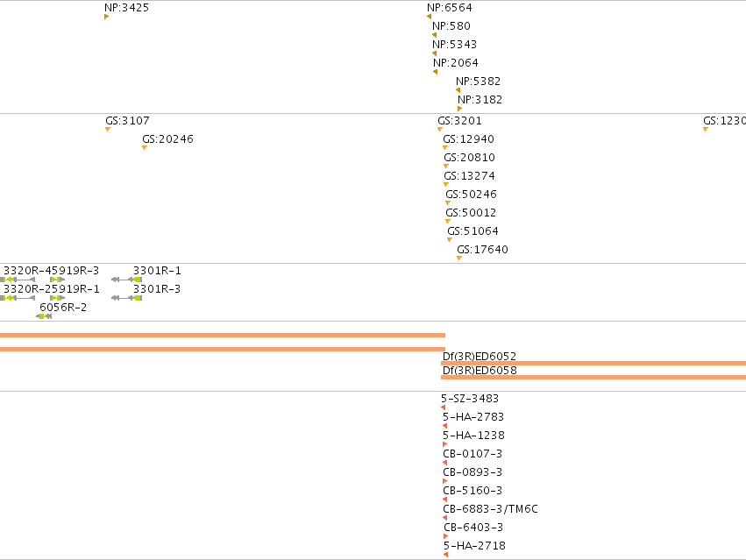Image resolution: width=746 pixels, height=560 pixels.
Task: Select the NP:580 label
Action: click(451, 26)
